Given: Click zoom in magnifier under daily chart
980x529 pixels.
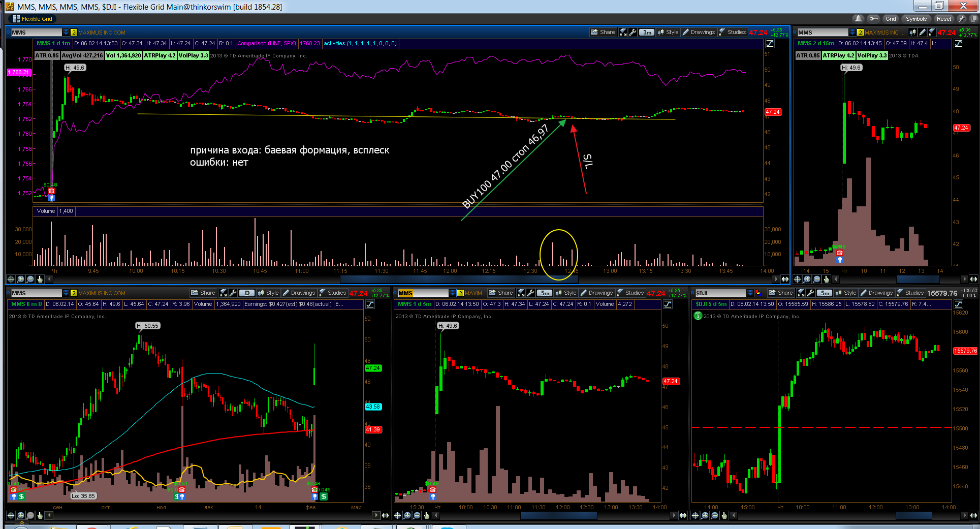Looking at the screenshot, I should (x=20, y=515).
